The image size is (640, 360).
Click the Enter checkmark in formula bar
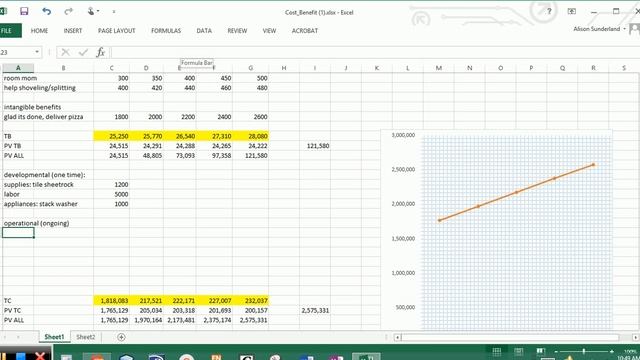83,52
